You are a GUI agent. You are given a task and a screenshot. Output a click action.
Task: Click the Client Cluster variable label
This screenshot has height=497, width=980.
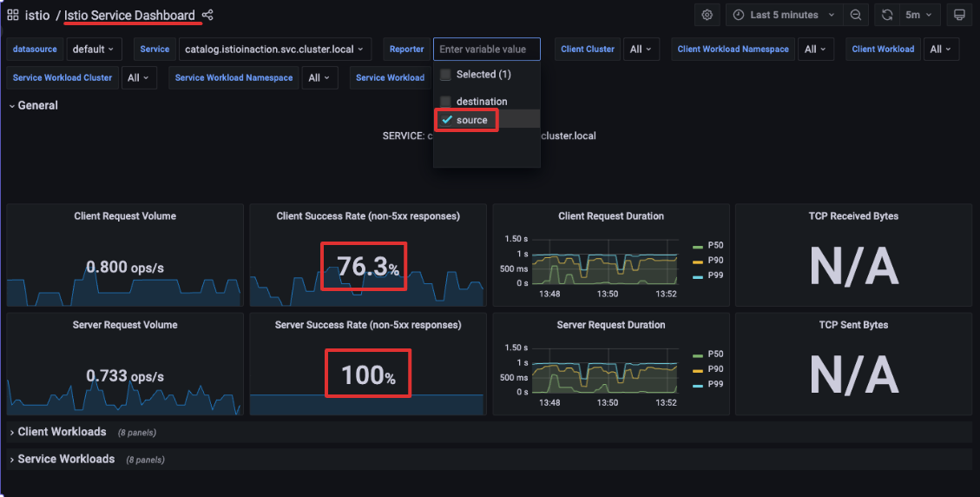(588, 49)
